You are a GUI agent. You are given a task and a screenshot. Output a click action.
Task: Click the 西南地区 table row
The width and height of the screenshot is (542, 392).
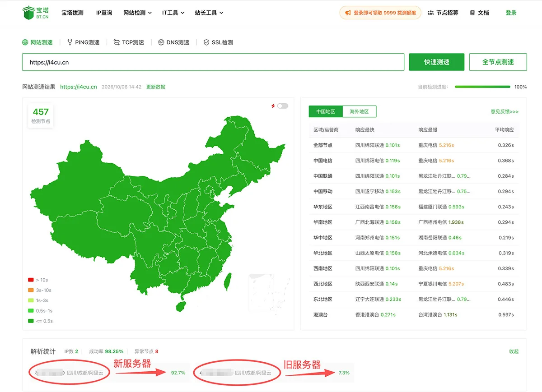414,268
